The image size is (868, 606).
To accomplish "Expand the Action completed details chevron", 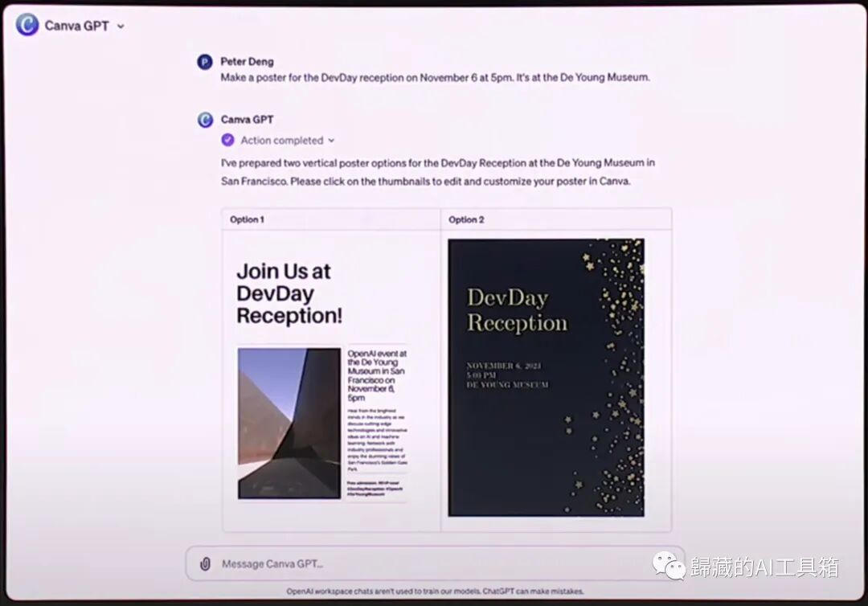I will tap(331, 141).
